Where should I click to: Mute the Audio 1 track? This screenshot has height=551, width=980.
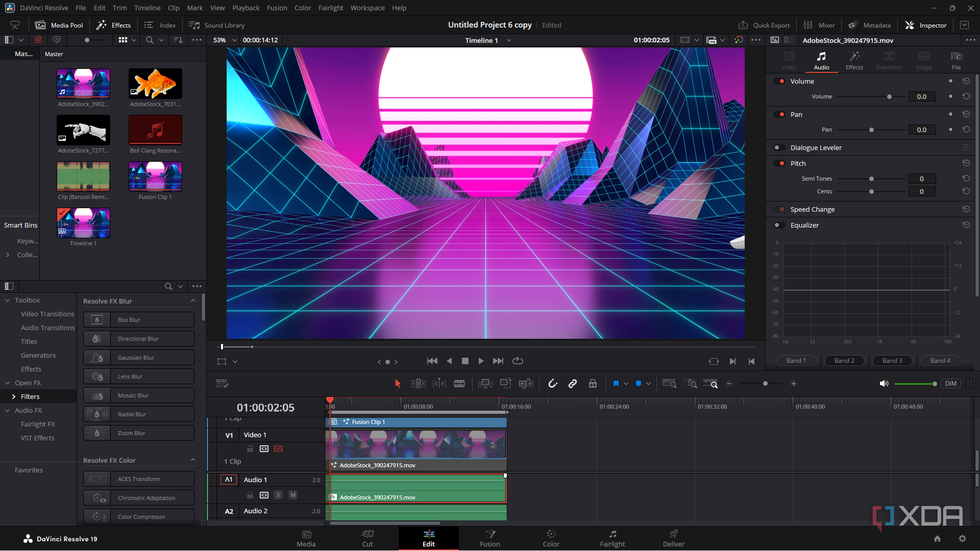click(x=293, y=495)
